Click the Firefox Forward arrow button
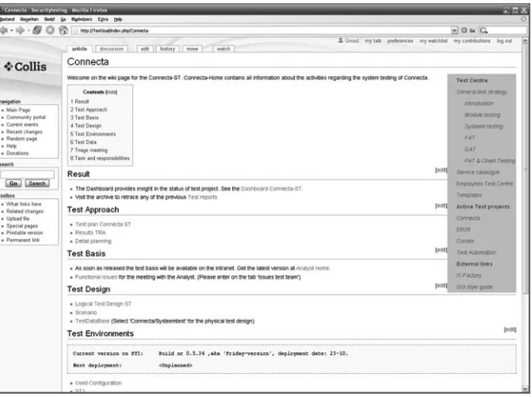The width and height of the screenshot is (532, 397). click(x=20, y=31)
